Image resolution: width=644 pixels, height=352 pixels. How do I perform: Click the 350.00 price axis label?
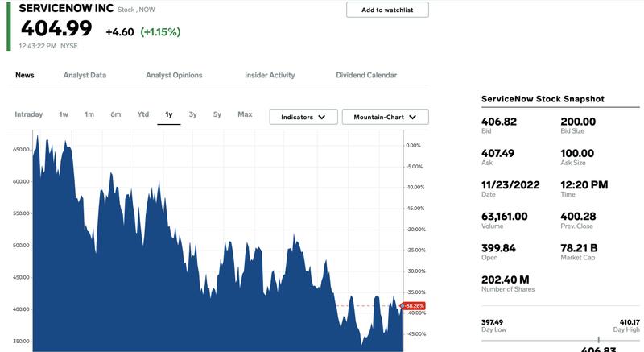[21, 341]
